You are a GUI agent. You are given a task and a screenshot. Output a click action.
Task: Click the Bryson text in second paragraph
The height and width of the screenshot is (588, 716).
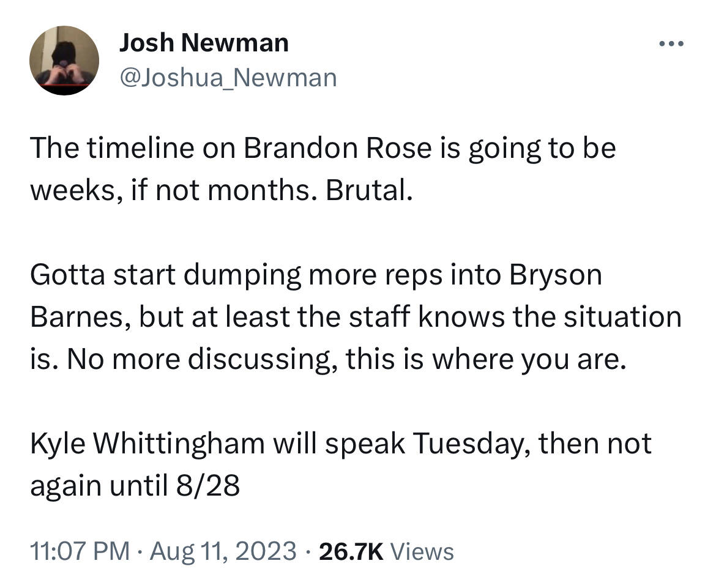pos(555,275)
